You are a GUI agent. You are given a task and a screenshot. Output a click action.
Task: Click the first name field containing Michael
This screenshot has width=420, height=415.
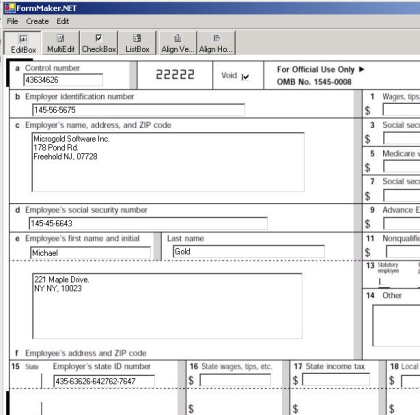tap(90, 252)
